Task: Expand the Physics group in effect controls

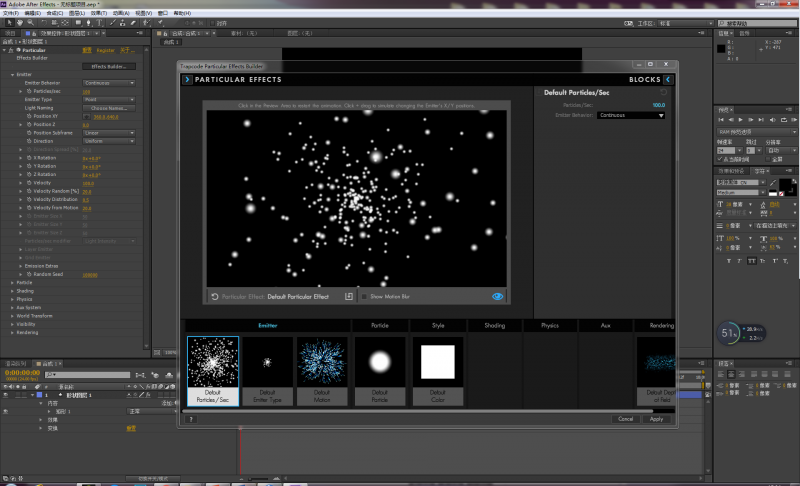Action: point(12,299)
